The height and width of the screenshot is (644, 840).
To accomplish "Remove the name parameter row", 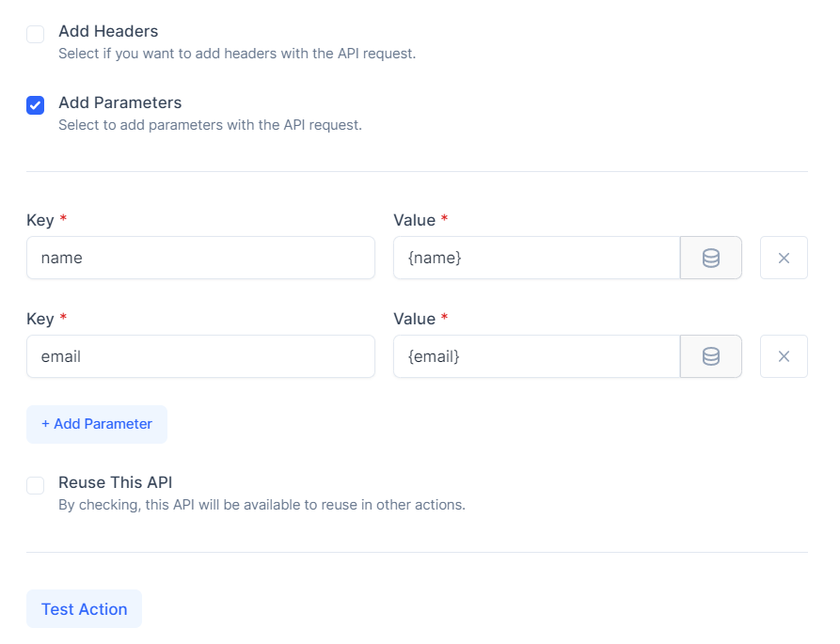I will click(784, 258).
